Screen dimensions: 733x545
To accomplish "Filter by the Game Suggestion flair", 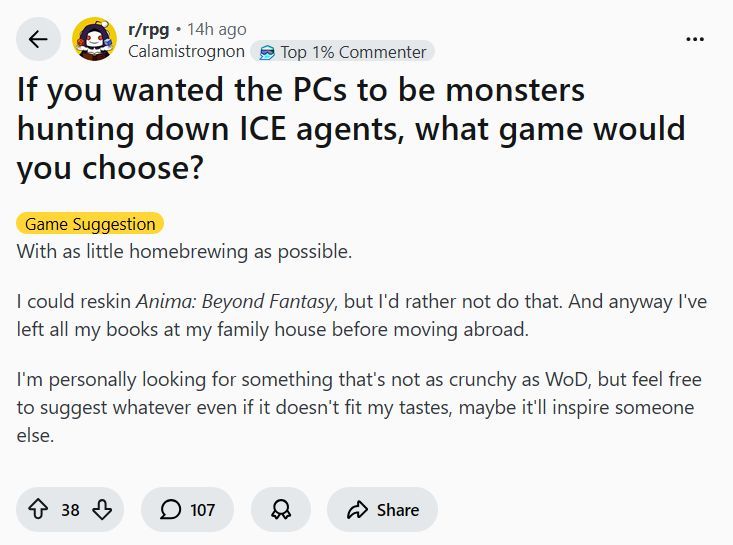I will pyautogui.click(x=90, y=224).
